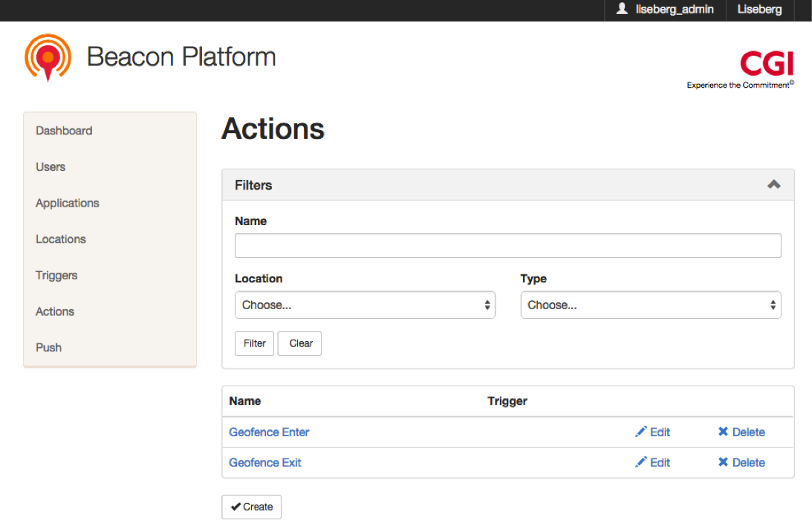This screenshot has width=812, height=529.
Task: Edit the Geofence Enter action
Action: point(652,432)
